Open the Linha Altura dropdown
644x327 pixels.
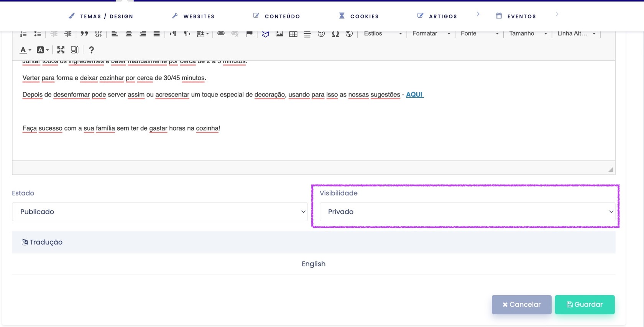576,34
